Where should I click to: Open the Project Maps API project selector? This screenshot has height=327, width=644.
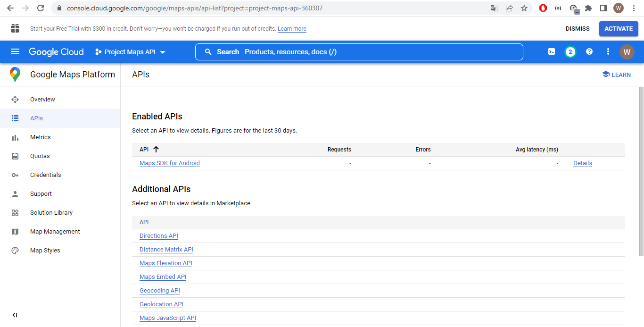[x=130, y=52]
